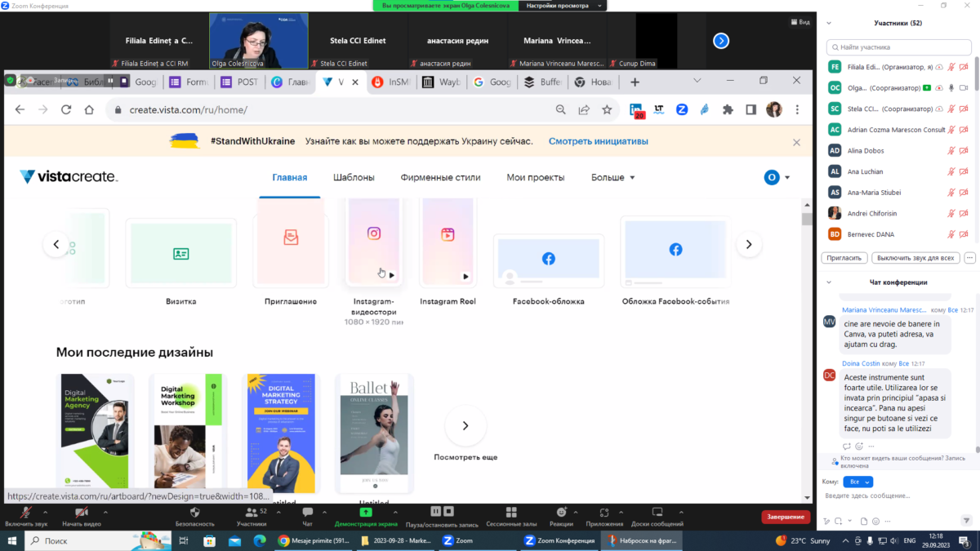Dismiss the StandWithUkraine banner
The height and width of the screenshot is (551, 980).
click(796, 142)
